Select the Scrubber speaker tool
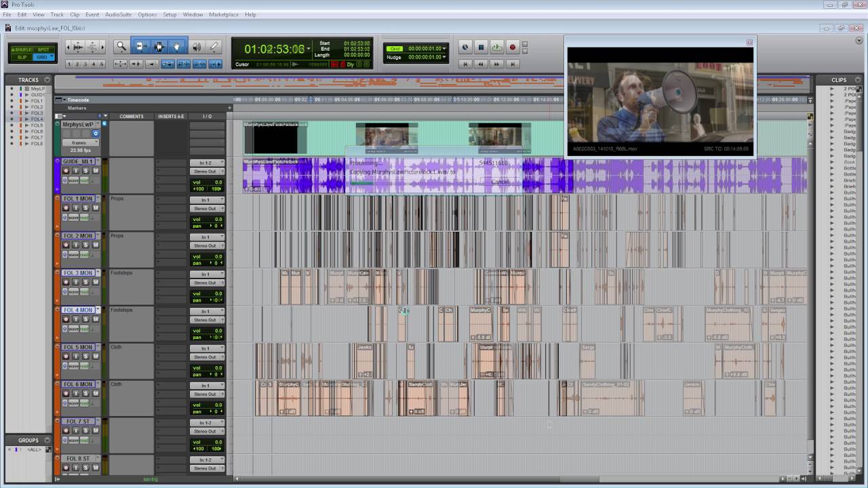868x488 pixels. tap(197, 47)
